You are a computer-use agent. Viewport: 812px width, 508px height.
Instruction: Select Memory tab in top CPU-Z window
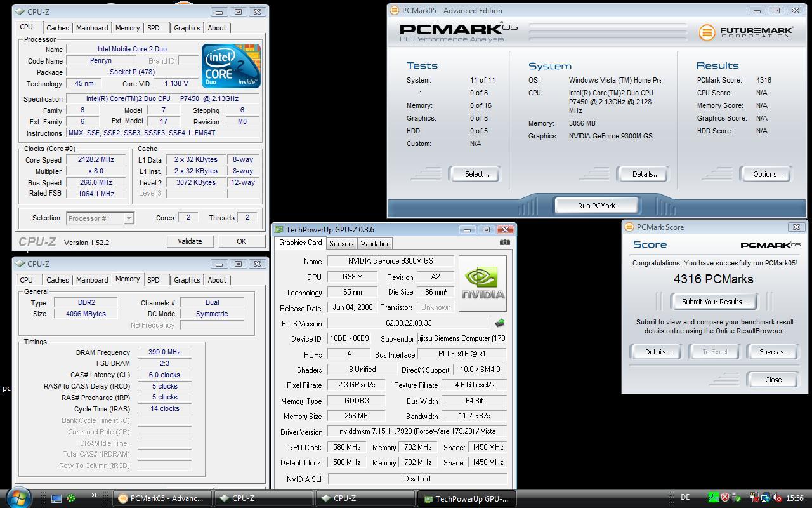[128, 28]
